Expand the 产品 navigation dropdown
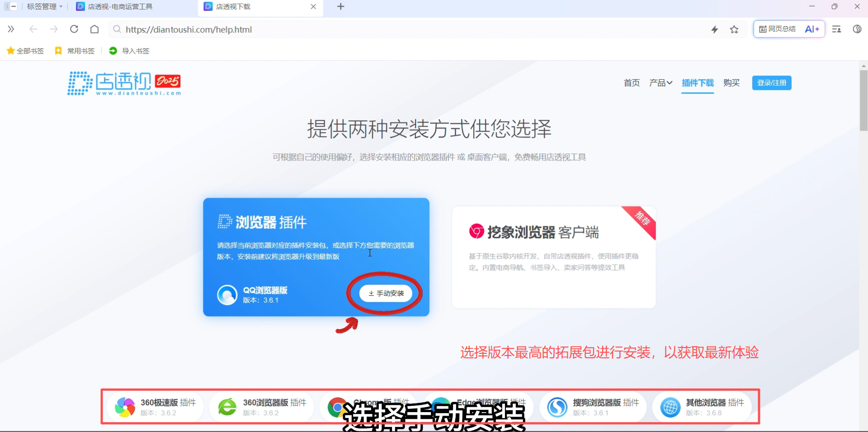868x432 pixels. (x=661, y=83)
